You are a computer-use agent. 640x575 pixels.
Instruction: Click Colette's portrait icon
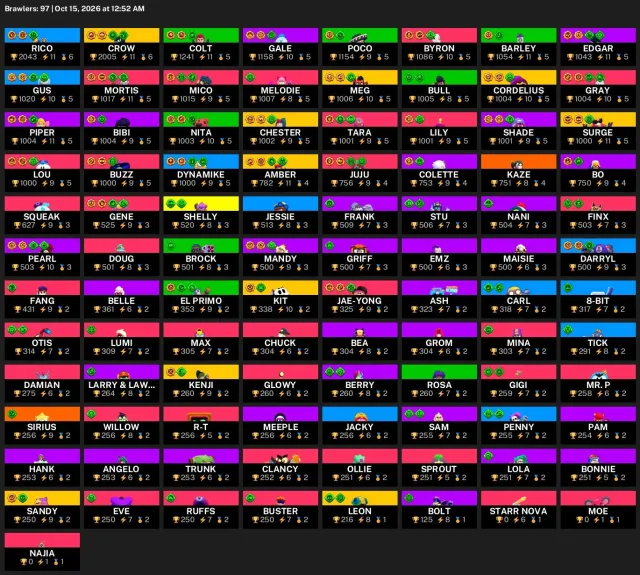439,164
